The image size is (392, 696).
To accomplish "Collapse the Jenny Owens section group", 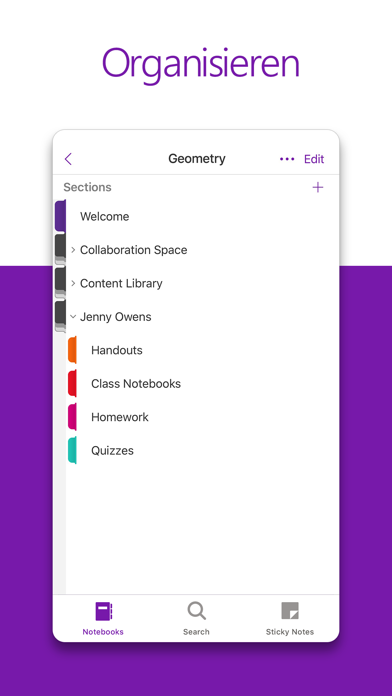I will [73, 316].
